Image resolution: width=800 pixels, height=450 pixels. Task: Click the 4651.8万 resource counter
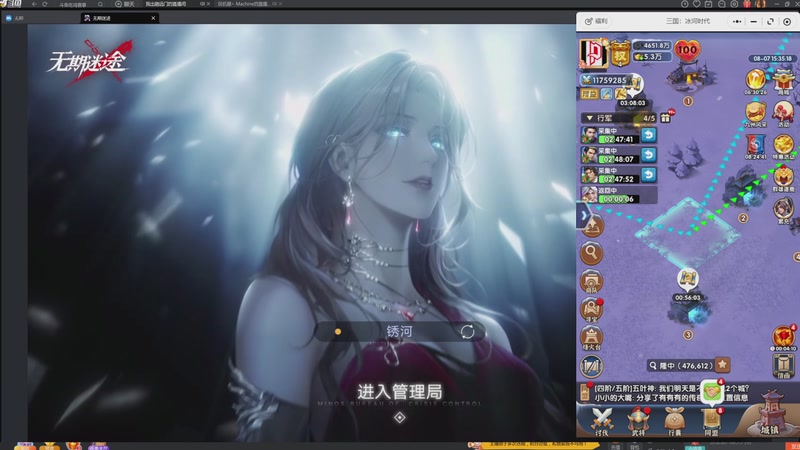pyautogui.click(x=652, y=45)
